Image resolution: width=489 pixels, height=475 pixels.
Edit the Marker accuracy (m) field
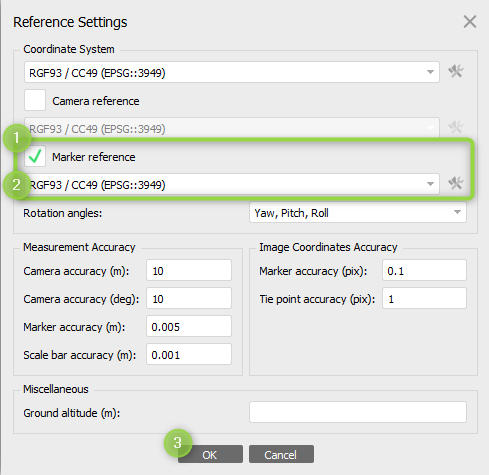(189, 326)
